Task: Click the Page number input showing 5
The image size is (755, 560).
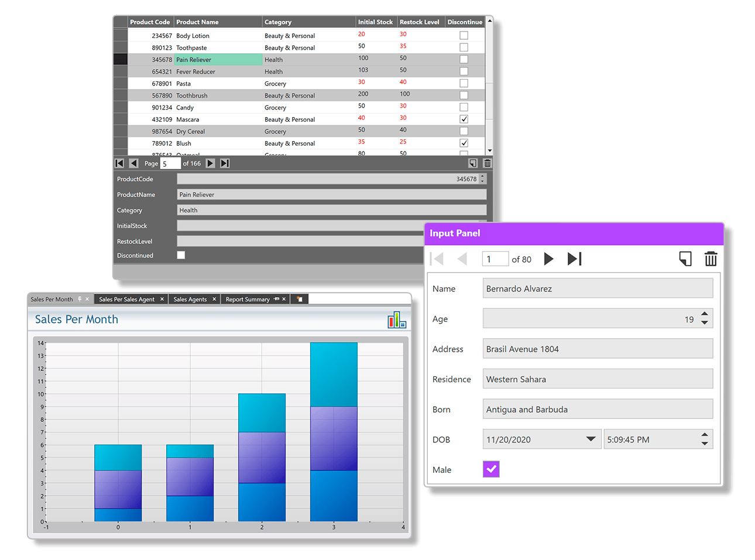Action: (170, 163)
